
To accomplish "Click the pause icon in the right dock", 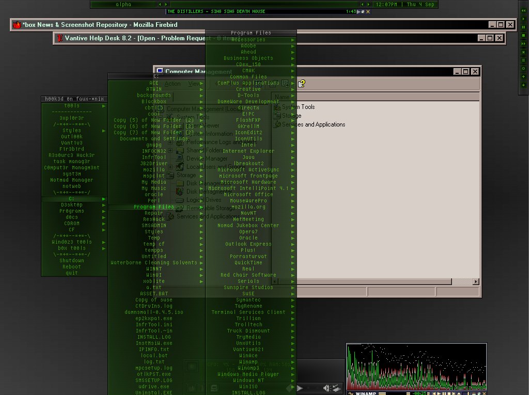I will tap(523, 27).
